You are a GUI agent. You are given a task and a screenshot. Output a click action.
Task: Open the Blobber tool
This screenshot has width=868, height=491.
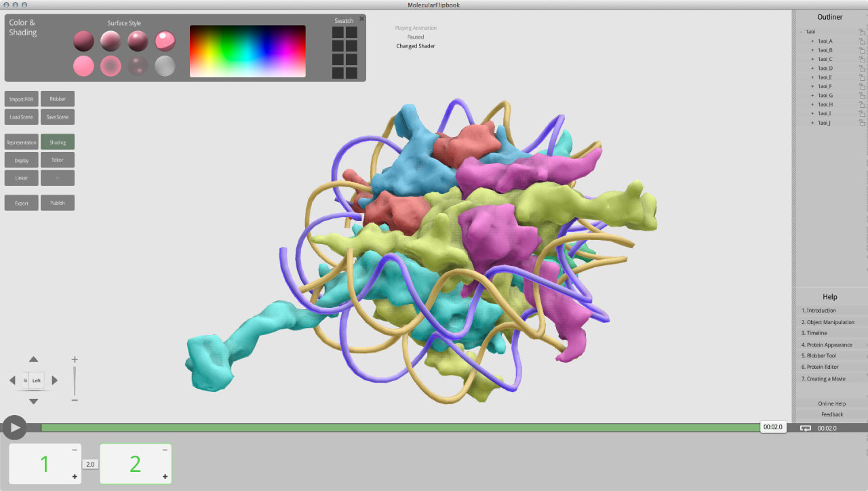(x=58, y=99)
